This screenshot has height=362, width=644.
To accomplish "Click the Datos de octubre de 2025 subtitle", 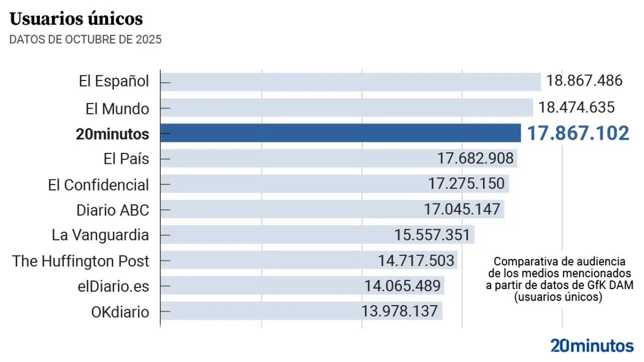I will [x=86, y=40].
